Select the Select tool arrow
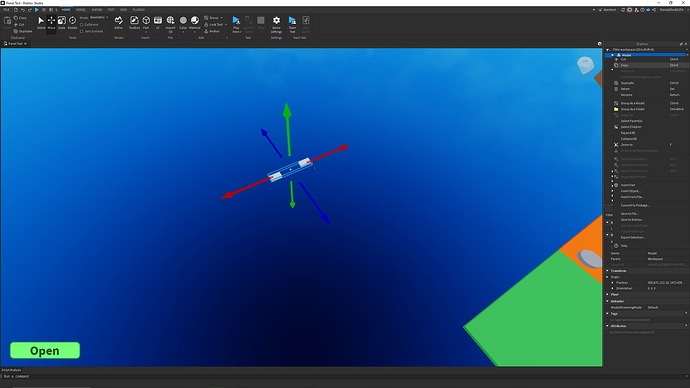The image size is (690, 388). 41,22
